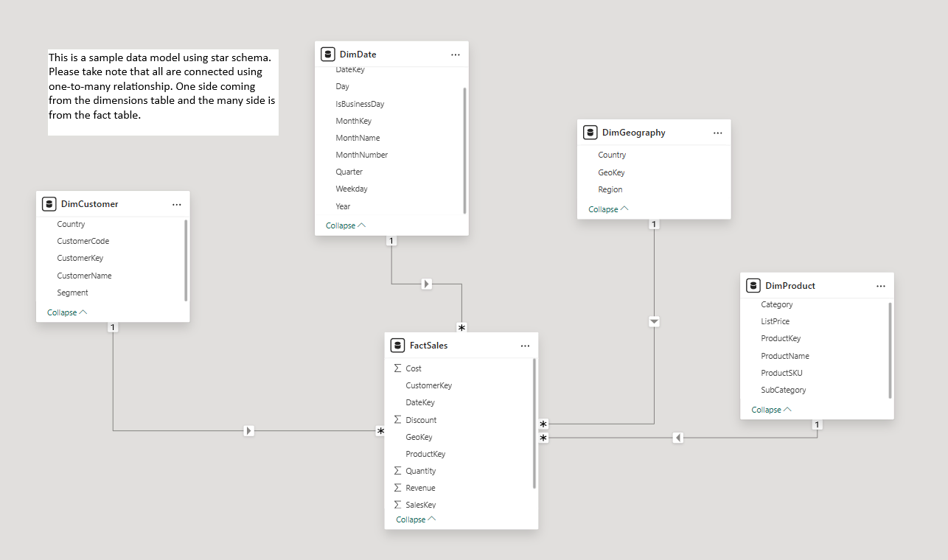Select the MonthName field in DimDate
Image resolution: width=948 pixels, height=560 pixels.
(358, 138)
